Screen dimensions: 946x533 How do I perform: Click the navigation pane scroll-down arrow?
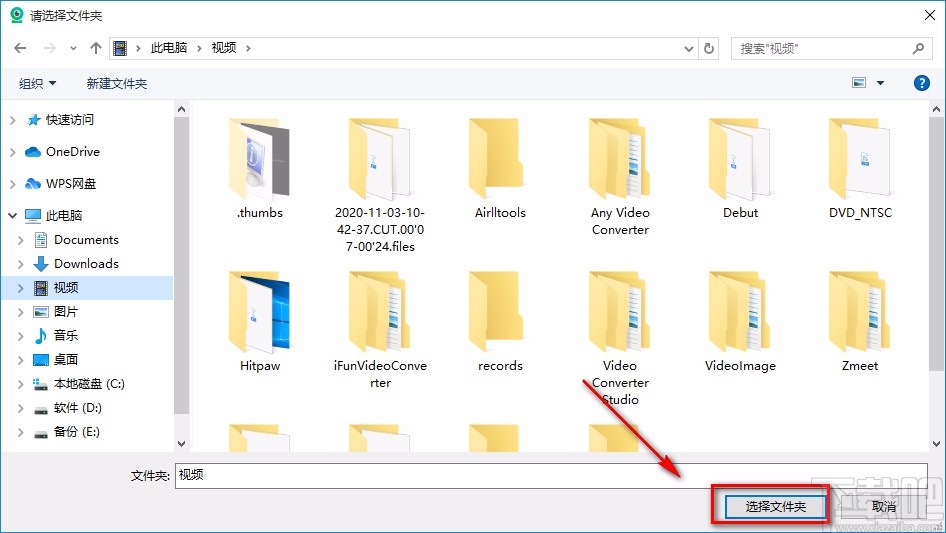coord(181,444)
